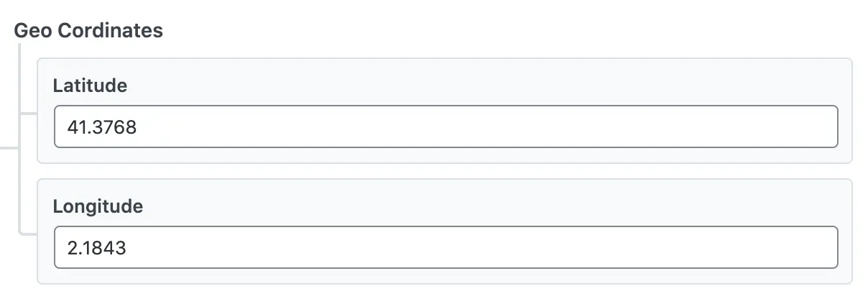
Task: Click the Longitude field label
Action: [98, 206]
